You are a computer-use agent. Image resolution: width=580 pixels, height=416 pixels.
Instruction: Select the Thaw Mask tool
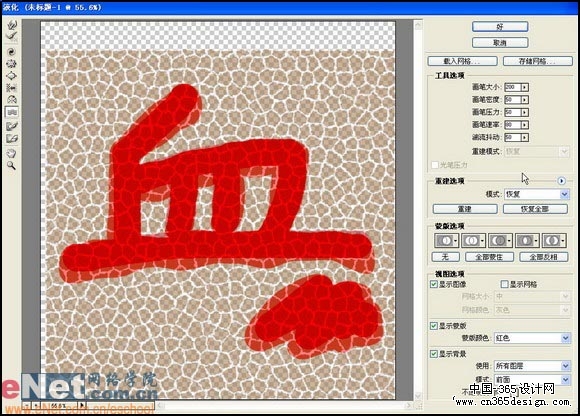[x=12, y=139]
